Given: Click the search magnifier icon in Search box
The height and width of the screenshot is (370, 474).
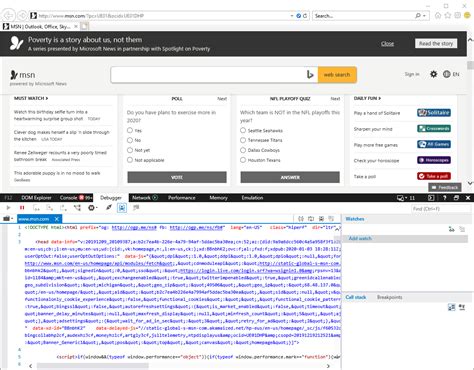Looking at the screenshot, I should pos(418,16).
